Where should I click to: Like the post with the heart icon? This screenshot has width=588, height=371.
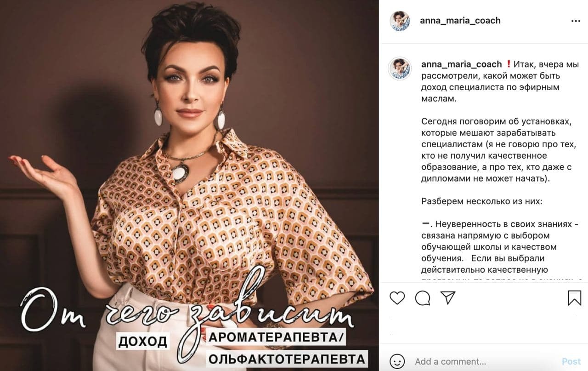pyautogui.click(x=397, y=298)
